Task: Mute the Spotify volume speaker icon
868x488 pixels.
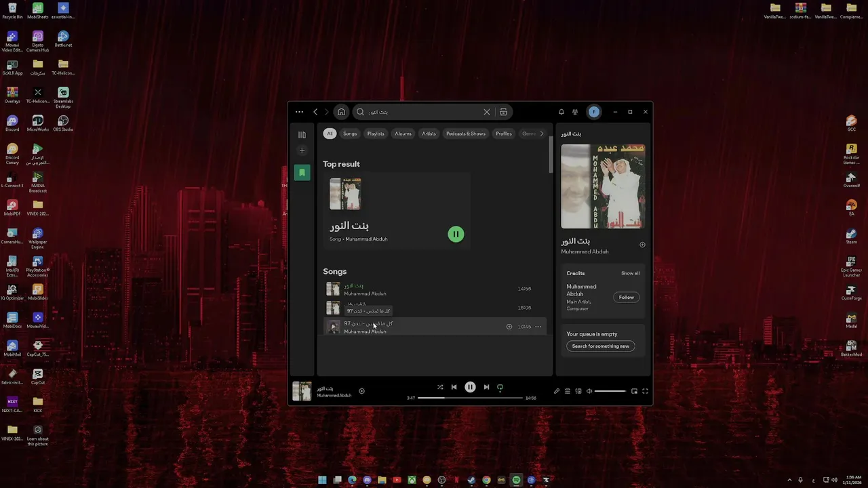Action: [x=589, y=391]
